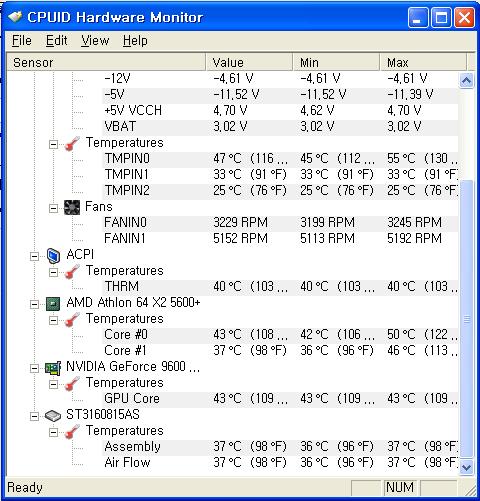
Task: Select the -12V sensor row
Action: [280, 79]
